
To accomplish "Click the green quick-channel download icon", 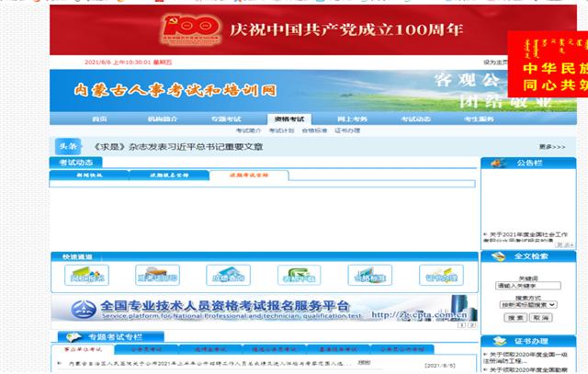I will click(x=297, y=275).
